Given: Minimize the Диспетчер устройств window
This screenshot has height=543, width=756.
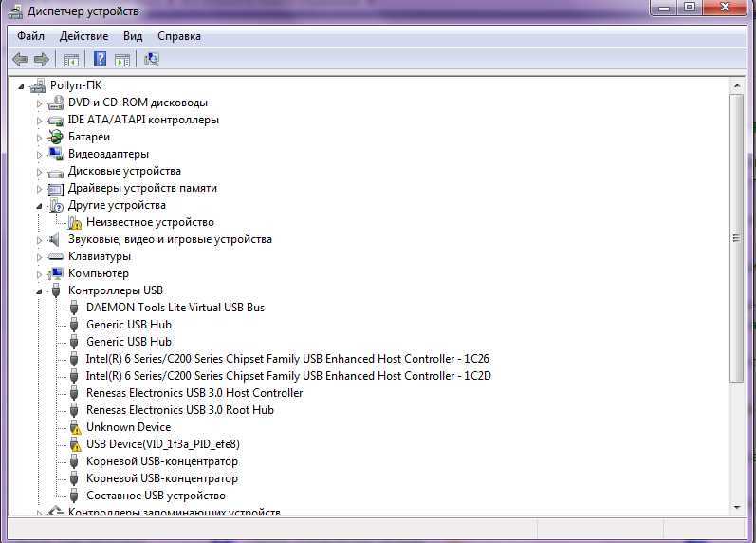Looking at the screenshot, I should tap(664, 8).
